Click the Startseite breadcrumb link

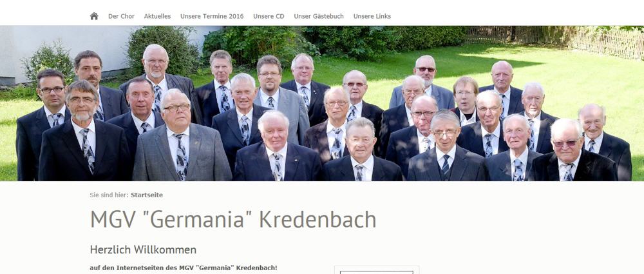point(147,195)
